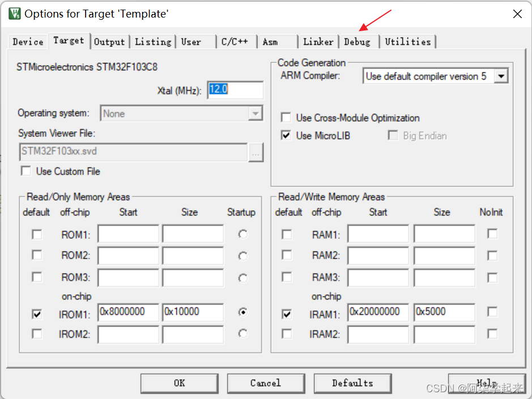
Task: Click the IROM1 Size field
Action: tap(193, 312)
